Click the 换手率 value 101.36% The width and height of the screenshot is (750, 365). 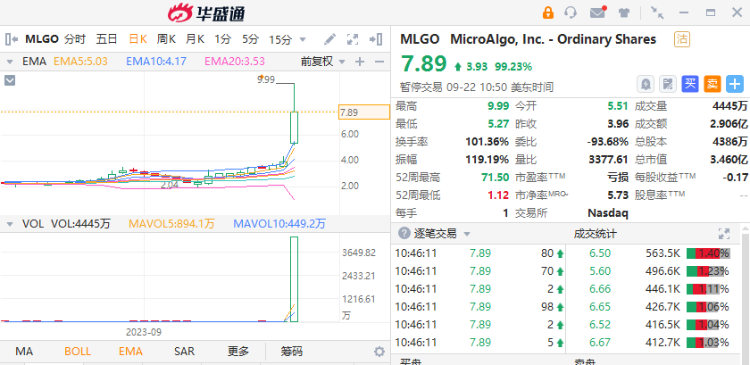click(487, 142)
